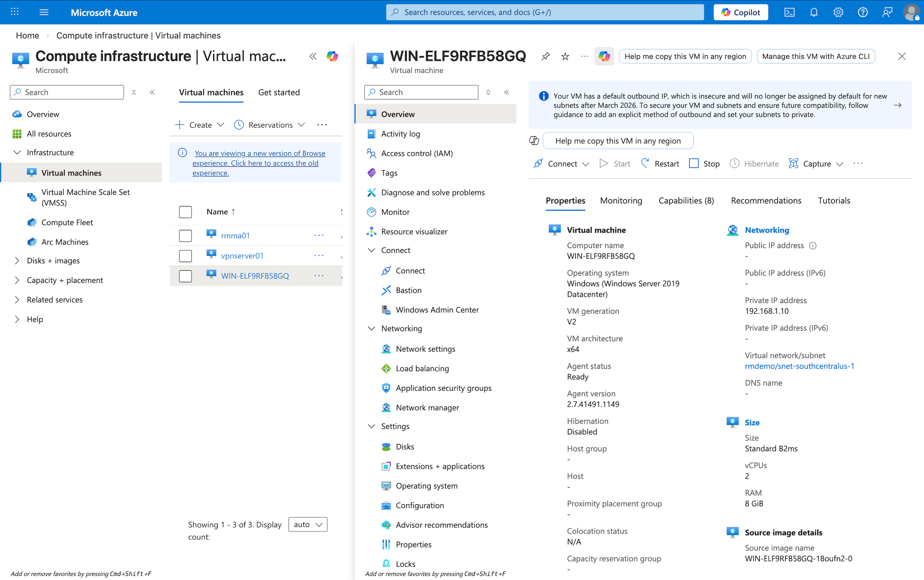
Task: Click Manage this VM with Azure CLI
Action: [816, 56]
